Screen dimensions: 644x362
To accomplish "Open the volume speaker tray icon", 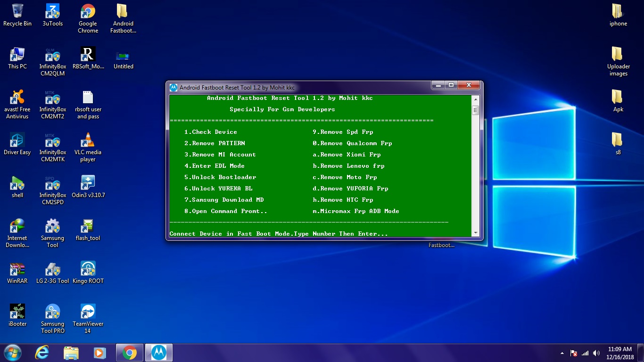I will pos(596,353).
